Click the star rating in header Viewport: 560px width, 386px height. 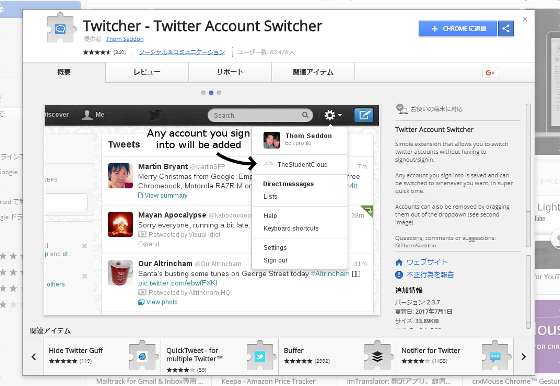click(x=97, y=52)
